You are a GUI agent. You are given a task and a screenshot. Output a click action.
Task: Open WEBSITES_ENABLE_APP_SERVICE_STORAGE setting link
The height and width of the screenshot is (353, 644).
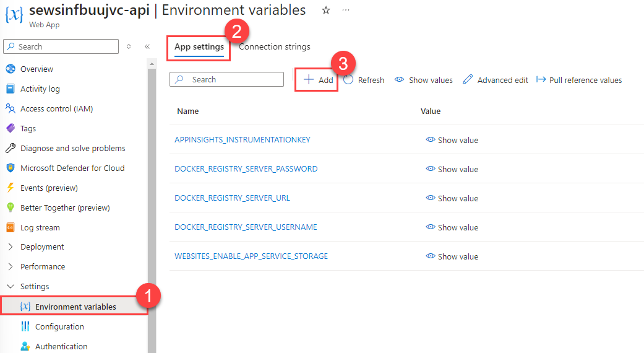251,256
